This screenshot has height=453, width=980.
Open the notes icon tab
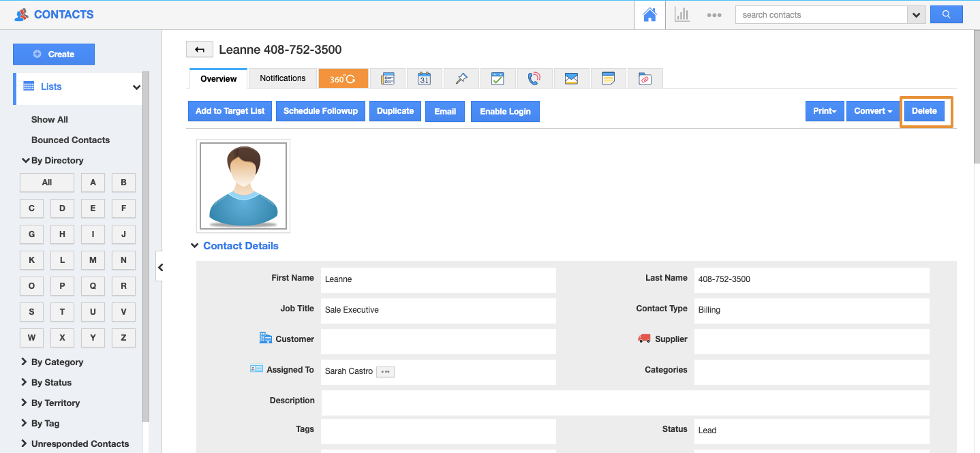(x=608, y=78)
